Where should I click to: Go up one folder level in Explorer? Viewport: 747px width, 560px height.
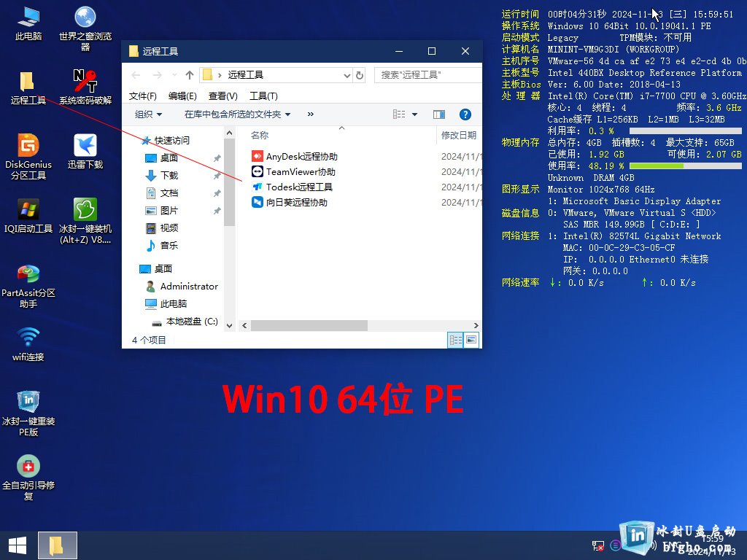point(189,75)
